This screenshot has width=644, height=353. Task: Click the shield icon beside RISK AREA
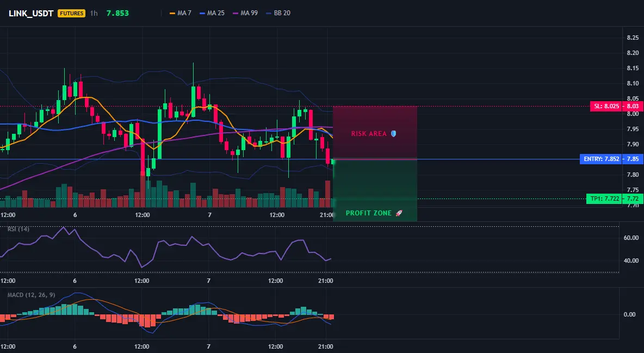tap(393, 134)
